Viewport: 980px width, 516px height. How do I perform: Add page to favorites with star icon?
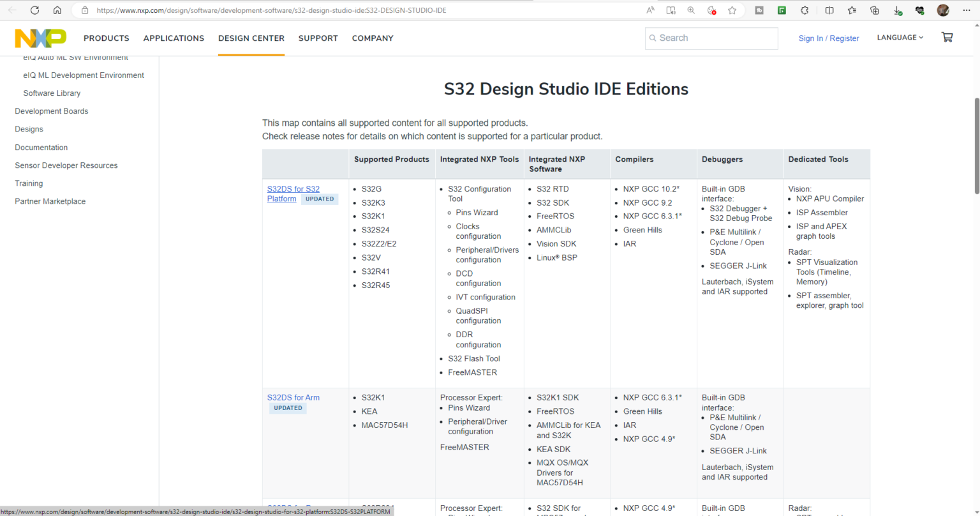[x=732, y=10]
